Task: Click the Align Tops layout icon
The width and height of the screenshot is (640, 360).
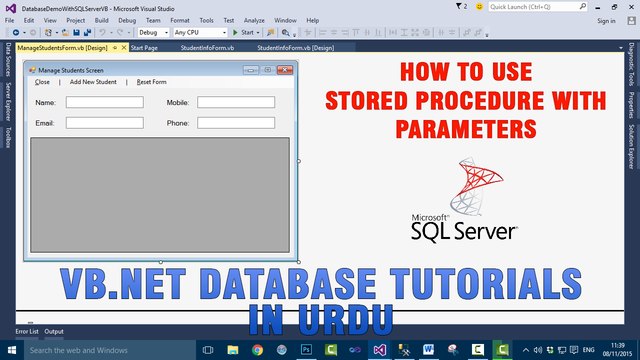Action: [x=356, y=32]
